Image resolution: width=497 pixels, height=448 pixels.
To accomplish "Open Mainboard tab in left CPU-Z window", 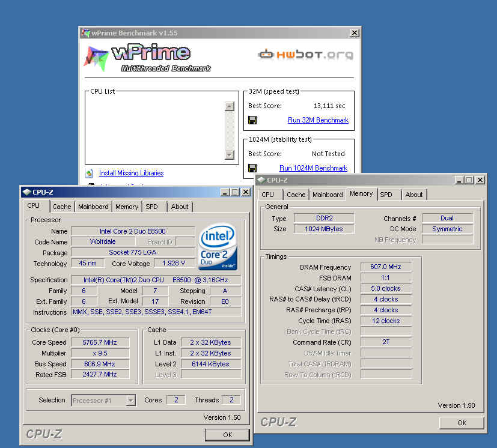I will click(x=93, y=207).
